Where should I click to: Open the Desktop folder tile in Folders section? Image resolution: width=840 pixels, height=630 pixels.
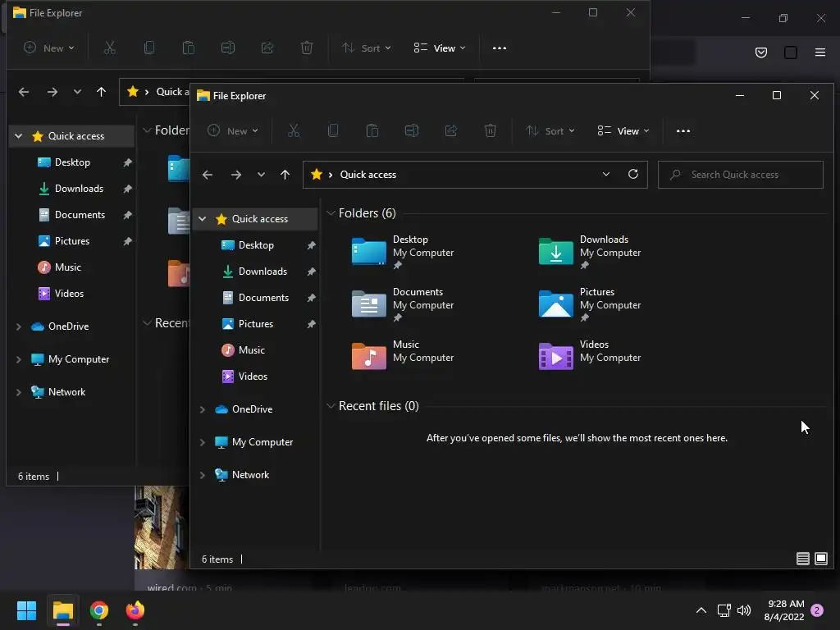click(x=403, y=252)
